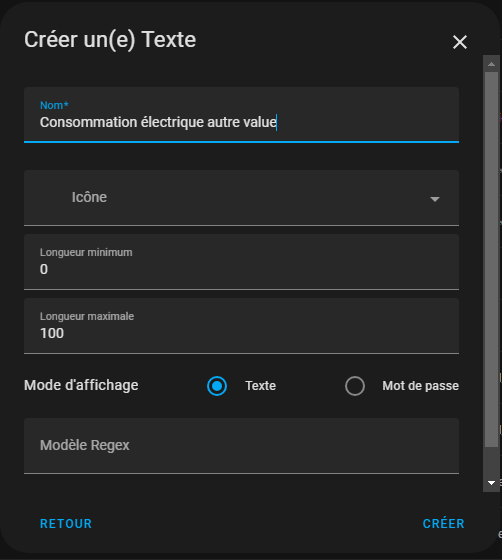Click into the Modèle Regex field

pyautogui.click(x=241, y=446)
